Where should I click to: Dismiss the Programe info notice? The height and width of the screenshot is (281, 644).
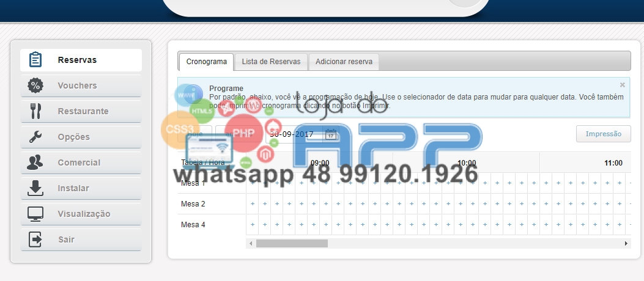pos(623,85)
